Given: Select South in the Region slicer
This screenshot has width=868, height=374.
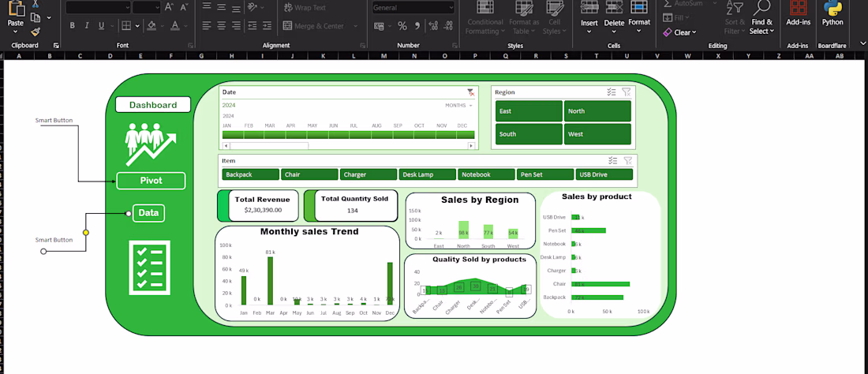Looking at the screenshot, I should tap(529, 134).
